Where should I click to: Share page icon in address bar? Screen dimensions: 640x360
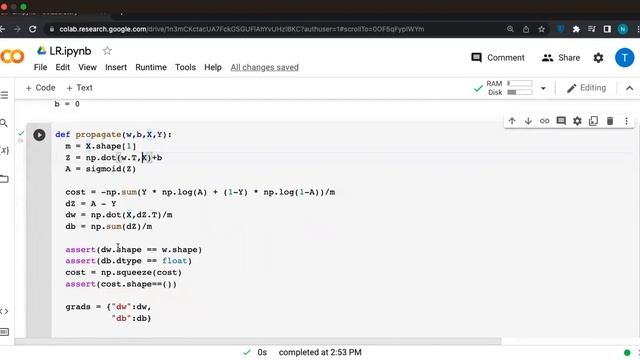526,29
